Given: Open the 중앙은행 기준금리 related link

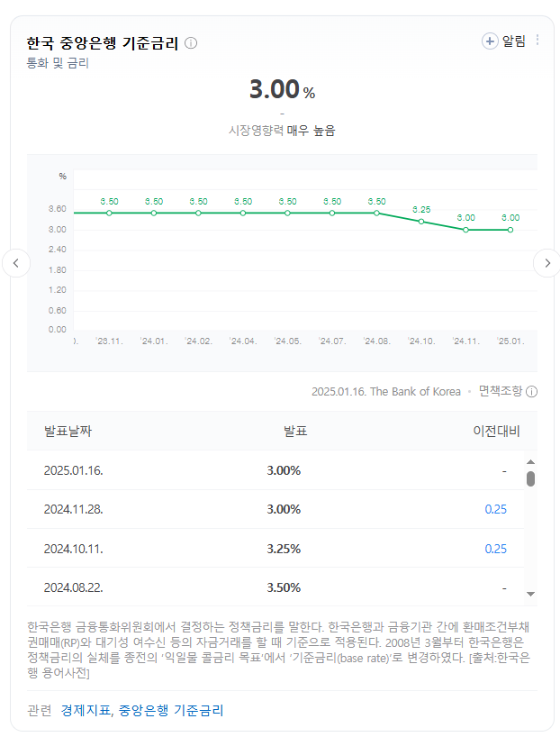Looking at the screenshot, I should coord(169,710).
